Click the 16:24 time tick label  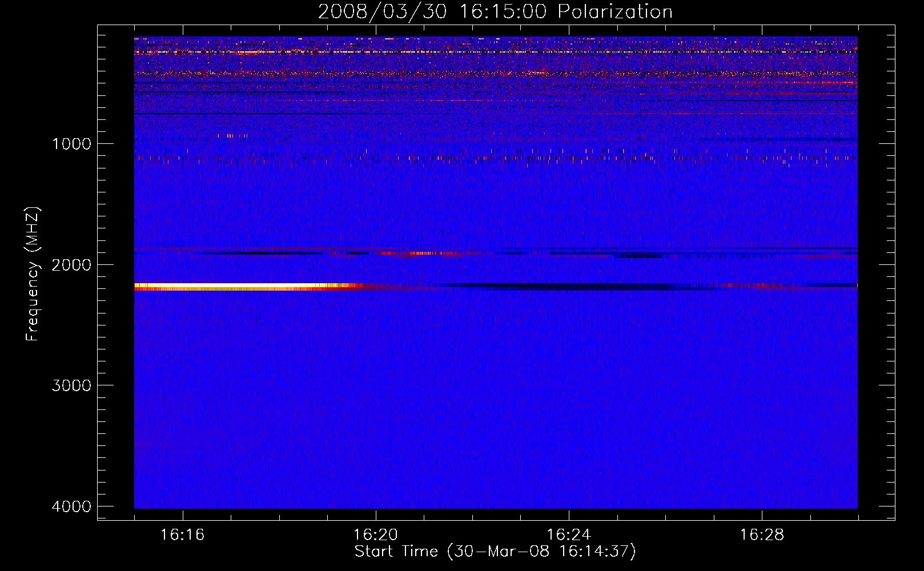pos(569,535)
